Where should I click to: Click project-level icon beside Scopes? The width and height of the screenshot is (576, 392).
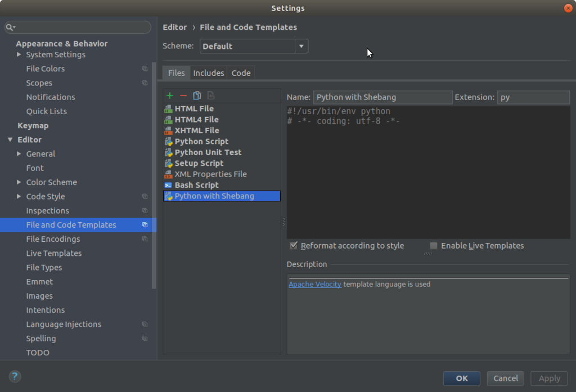145,83
